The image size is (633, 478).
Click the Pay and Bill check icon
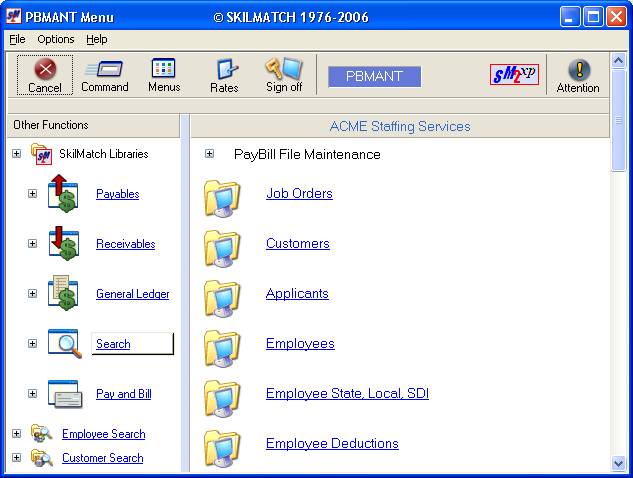coord(65,394)
